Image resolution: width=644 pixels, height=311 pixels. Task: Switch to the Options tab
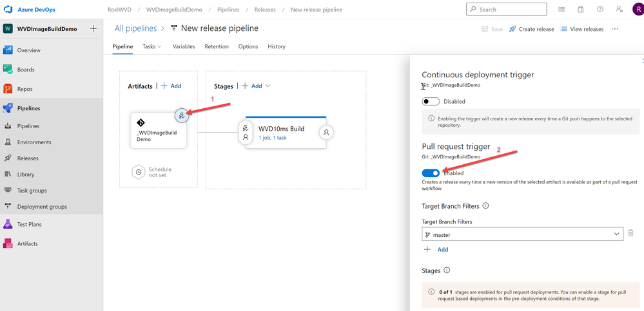(x=248, y=46)
